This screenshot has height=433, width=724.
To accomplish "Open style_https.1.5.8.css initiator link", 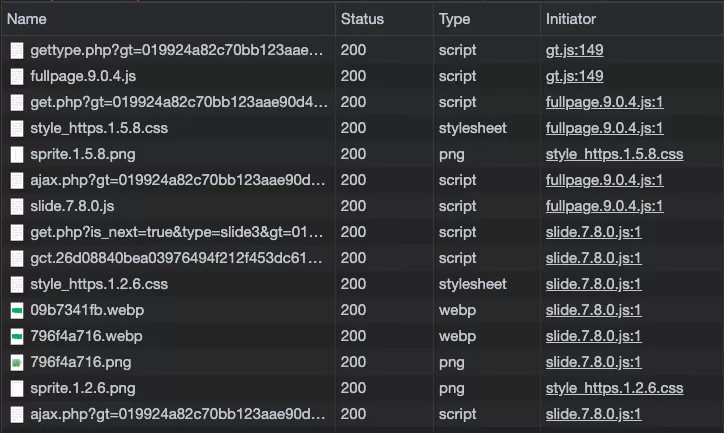I will 614,154.
